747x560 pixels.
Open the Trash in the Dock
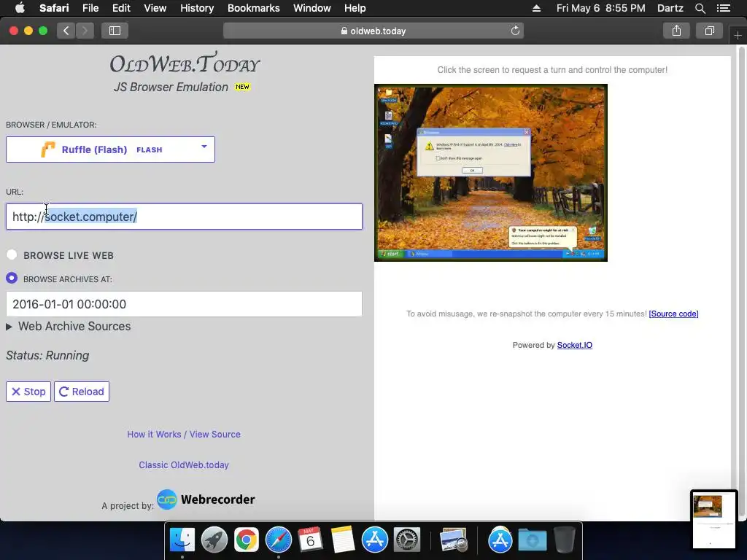point(565,540)
